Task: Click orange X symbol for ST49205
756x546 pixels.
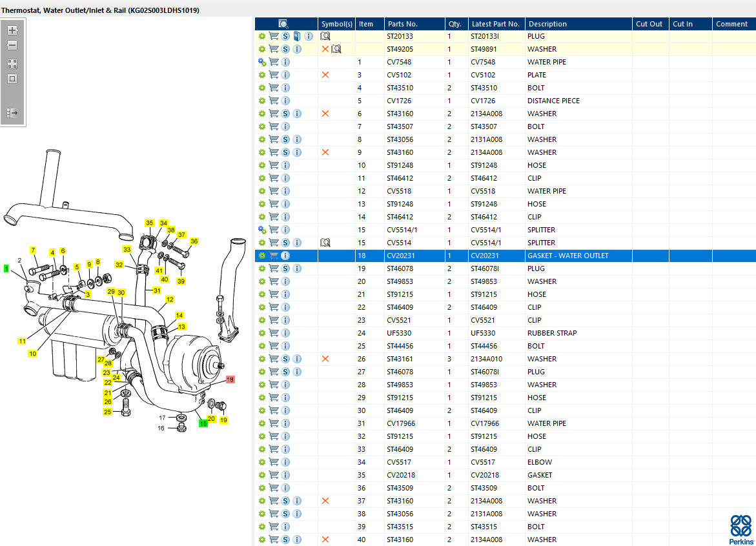Action: [325, 49]
